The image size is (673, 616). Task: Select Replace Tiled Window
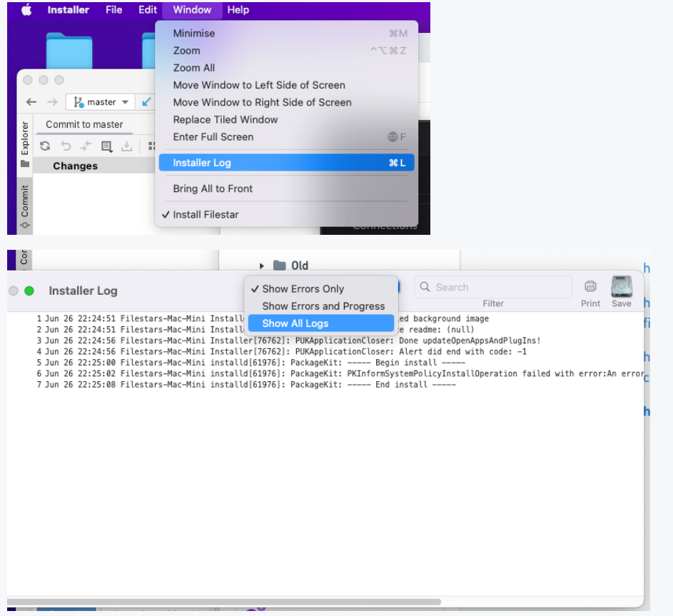coord(286,120)
